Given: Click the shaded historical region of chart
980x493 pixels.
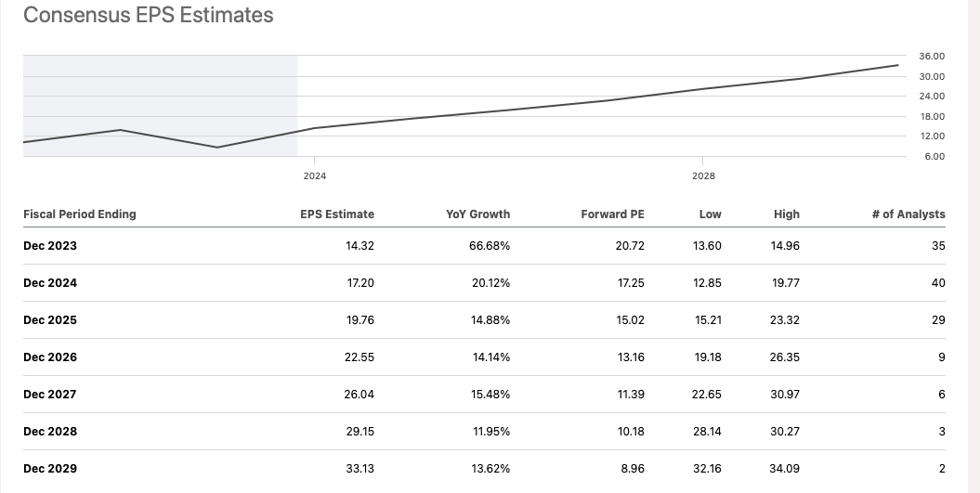Looking at the screenshot, I should [x=160, y=93].
